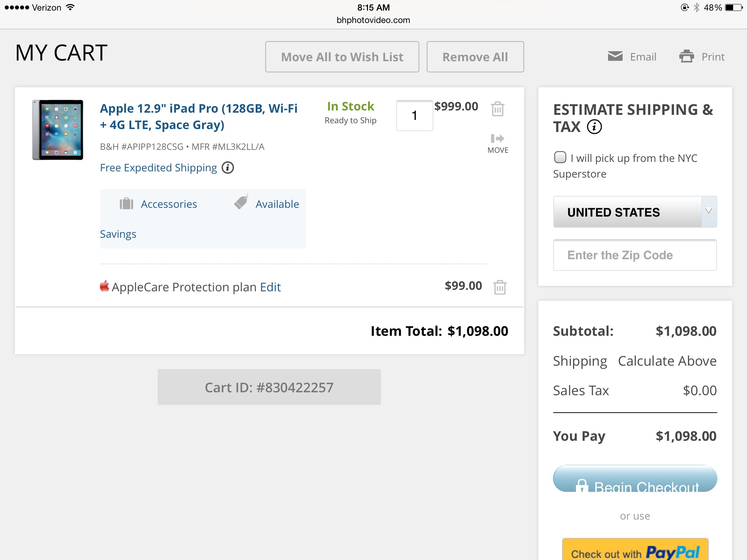Open the UNITED STATES country dropdown

tap(635, 212)
